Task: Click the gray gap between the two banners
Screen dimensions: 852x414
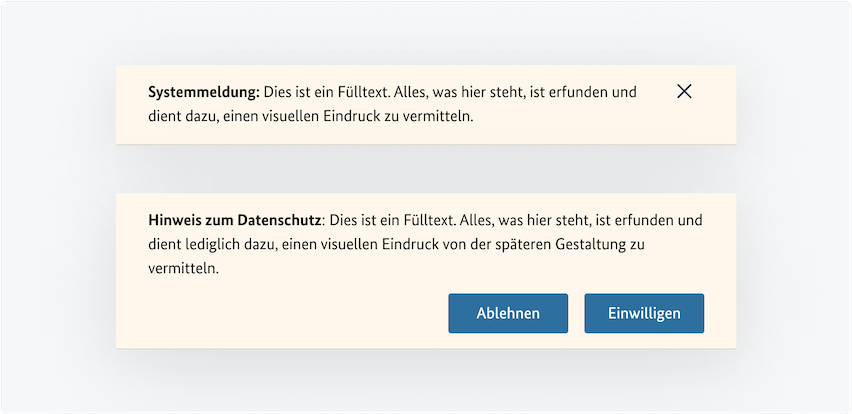Action: tap(426, 169)
